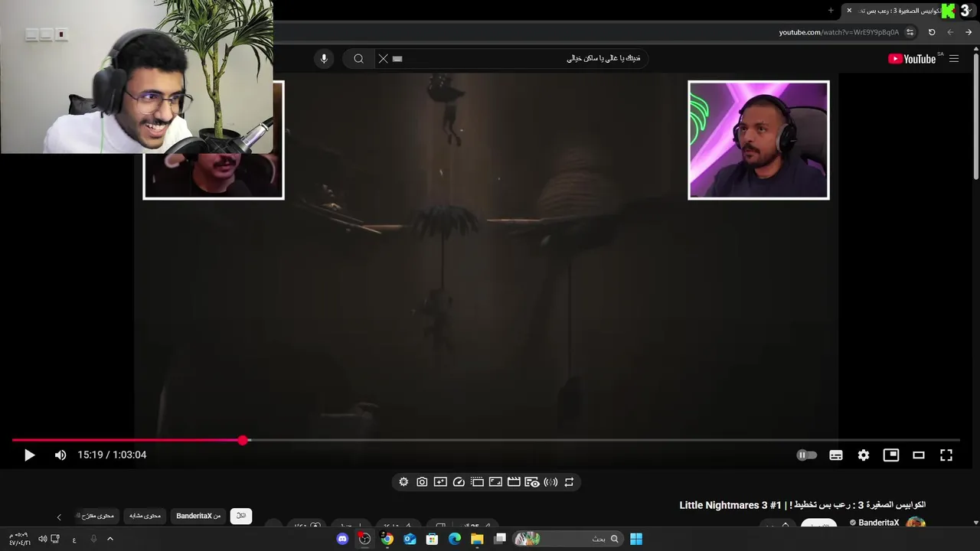Click the youtube.com address bar URL
Screen dimensions: 980x551
839,32
